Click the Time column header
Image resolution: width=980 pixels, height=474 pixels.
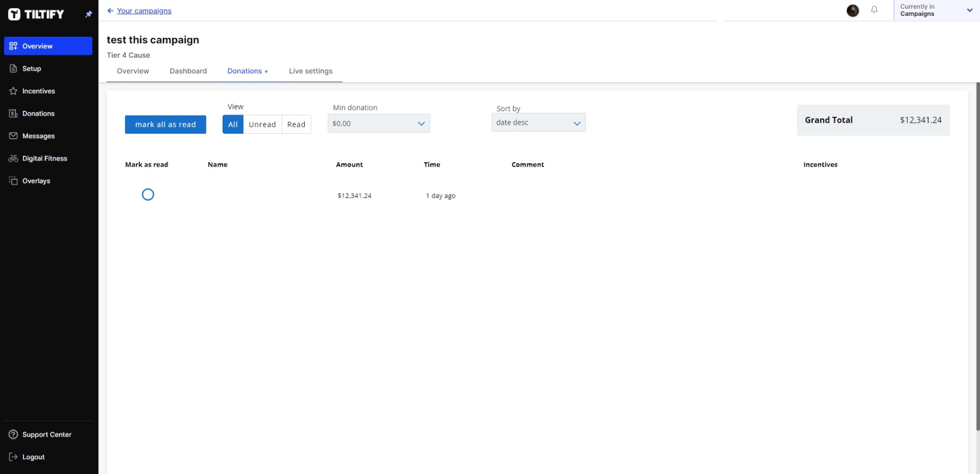pyautogui.click(x=432, y=164)
